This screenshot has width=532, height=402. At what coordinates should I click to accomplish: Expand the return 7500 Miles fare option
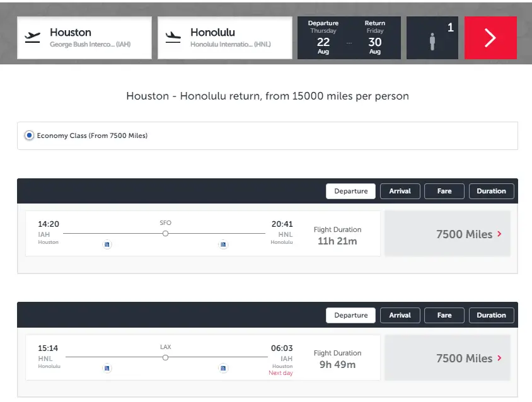[447, 359]
